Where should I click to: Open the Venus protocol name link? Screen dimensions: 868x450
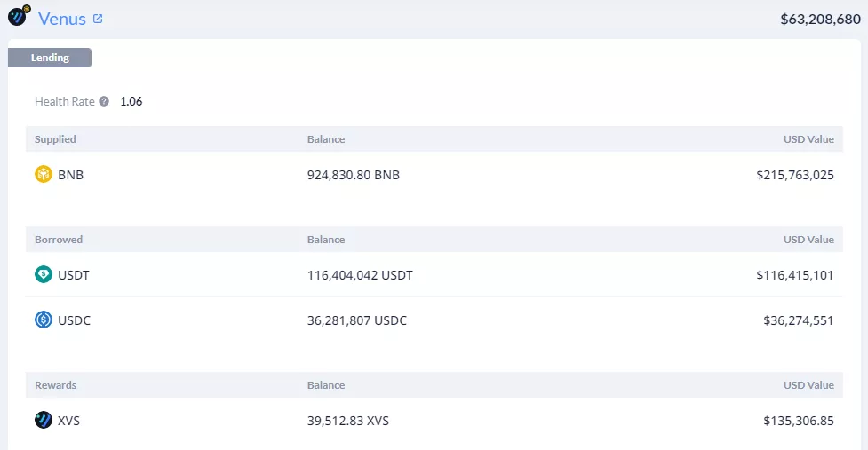(x=62, y=19)
